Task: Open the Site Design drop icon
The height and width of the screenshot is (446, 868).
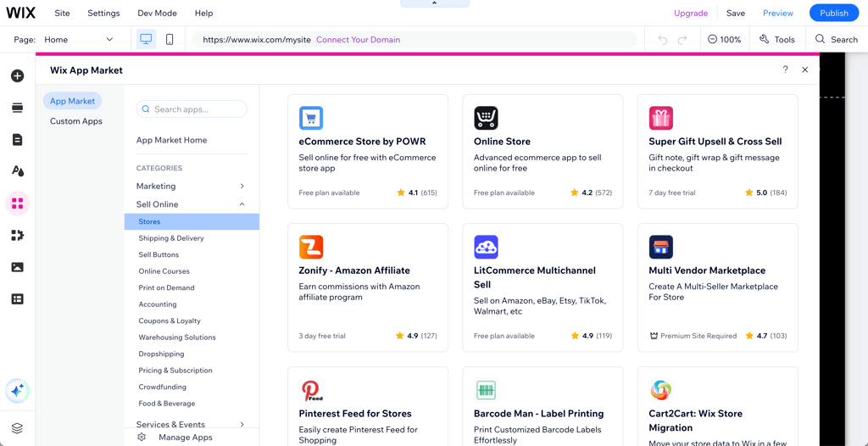Action: click(17, 171)
